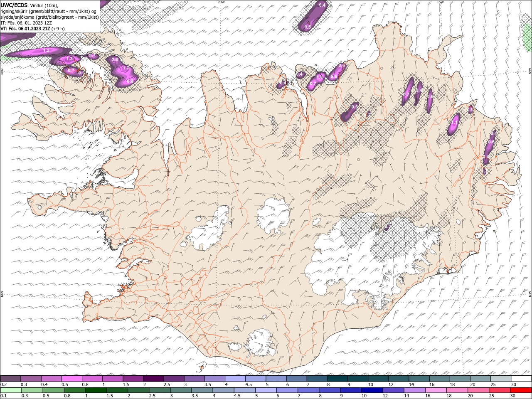Pick the dark teal top-row swatch between 8 and 9
Screen dimensions: 532x399
click(x=337, y=379)
